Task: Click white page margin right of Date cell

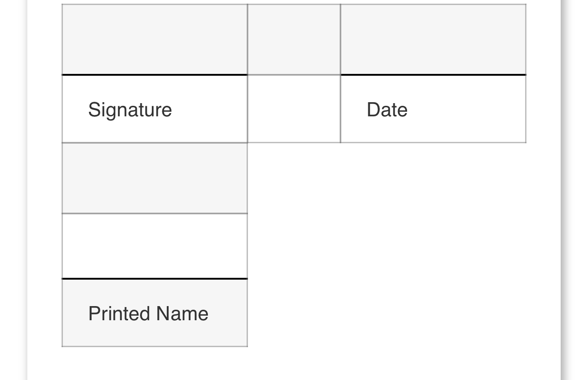Action: (x=543, y=109)
